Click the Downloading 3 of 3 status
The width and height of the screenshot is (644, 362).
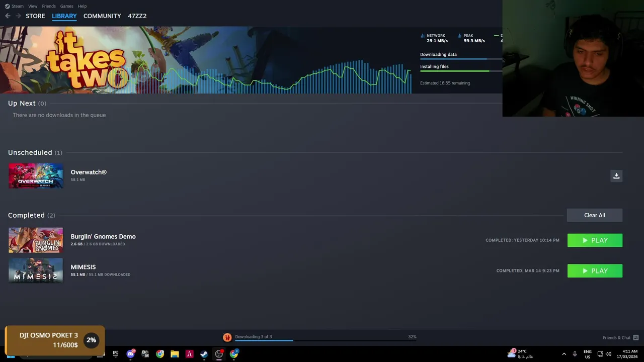click(253, 337)
